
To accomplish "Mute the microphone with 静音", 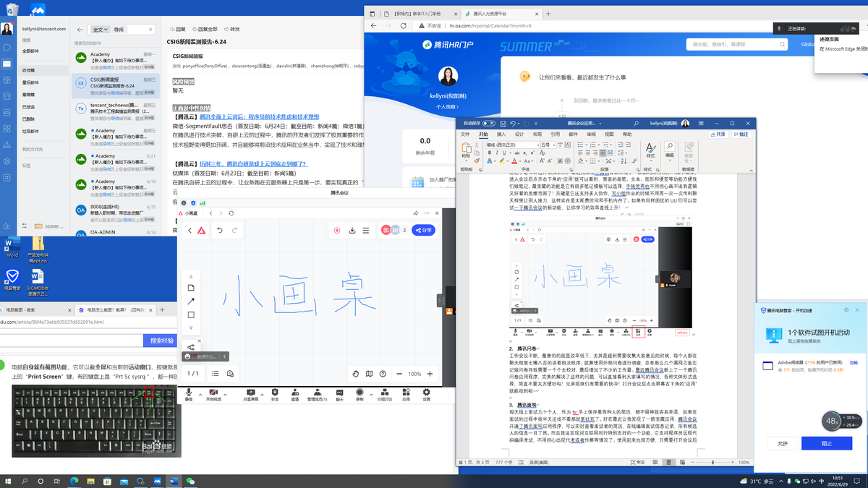I will pos(190,393).
